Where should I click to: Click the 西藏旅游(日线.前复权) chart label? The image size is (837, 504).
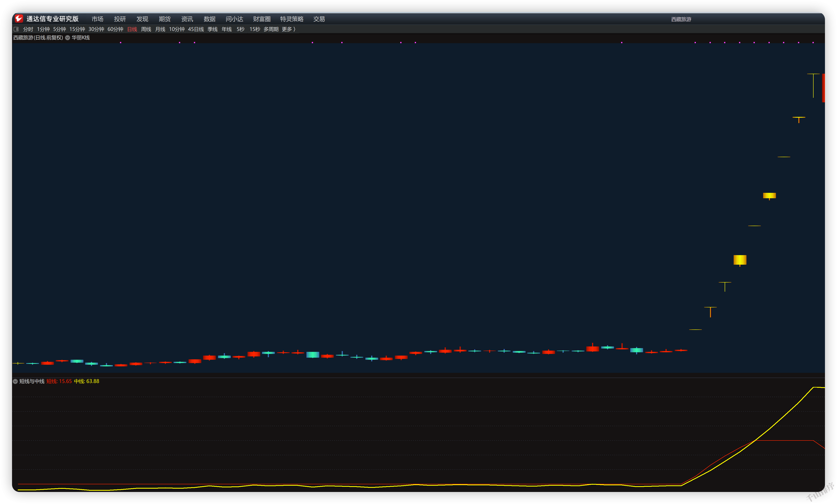pos(38,38)
